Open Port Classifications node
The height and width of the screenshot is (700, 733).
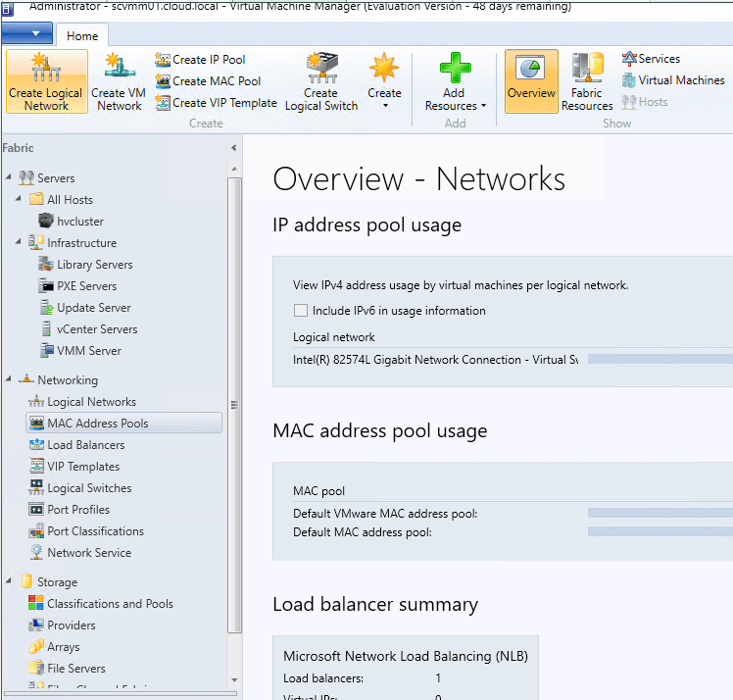point(86,530)
